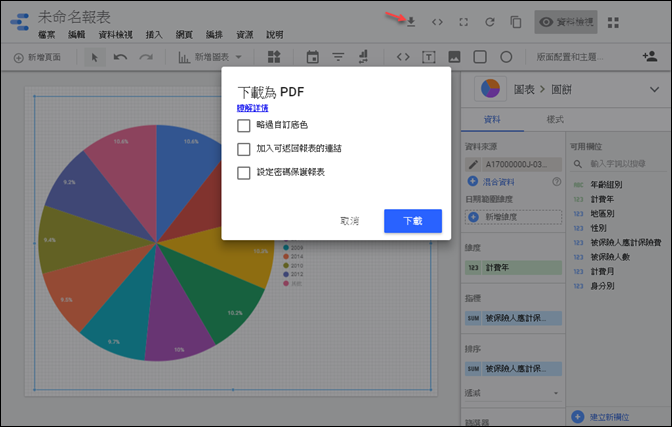This screenshot has width=672, height=427.
Task: Click the 取消 button
Action: pyautogui.click(x=349, y=221)
